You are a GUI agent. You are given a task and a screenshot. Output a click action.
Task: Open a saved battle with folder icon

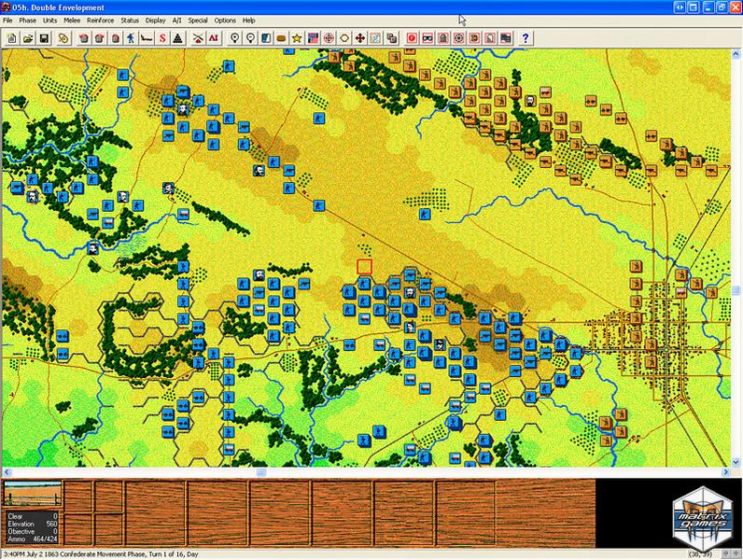click(x=28, y=38)
